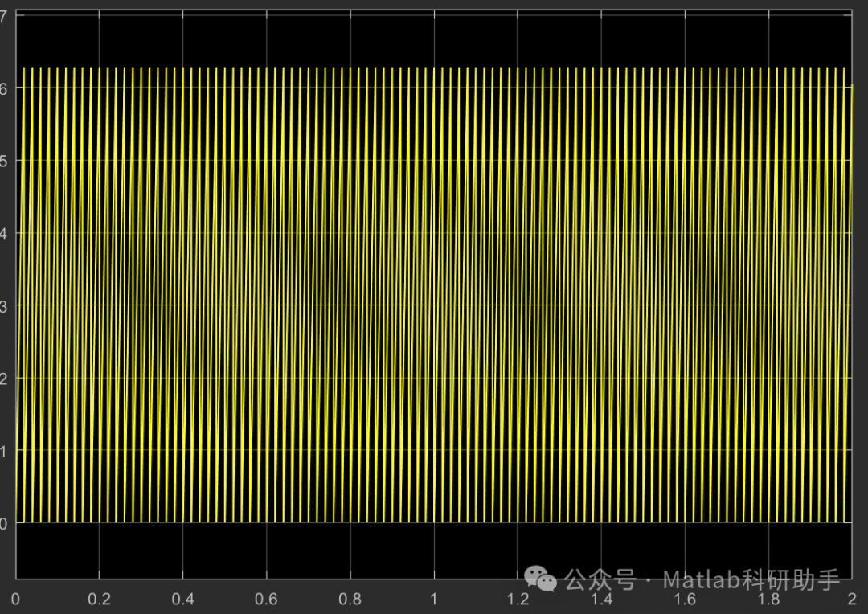Image resolution: width=868 pixels, height=614 pixels.
Task: Click the x-axis tick label 1.4
Action: coord(601,599)
